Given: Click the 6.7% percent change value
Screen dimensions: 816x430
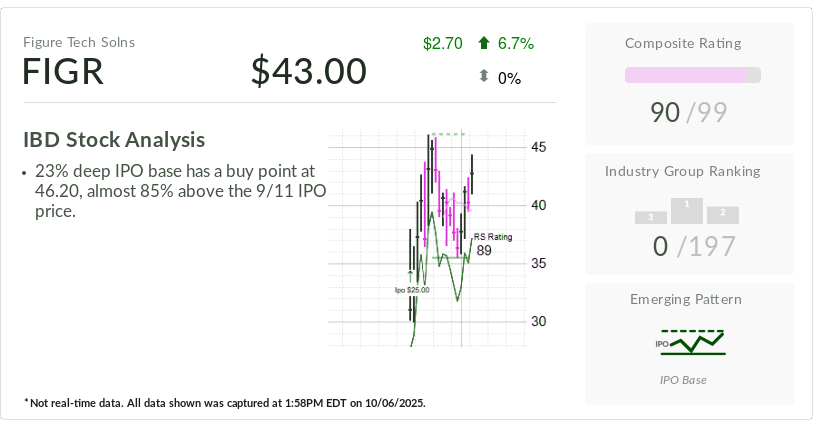Looking at the screenshot, I should click(x=516, y=43).
